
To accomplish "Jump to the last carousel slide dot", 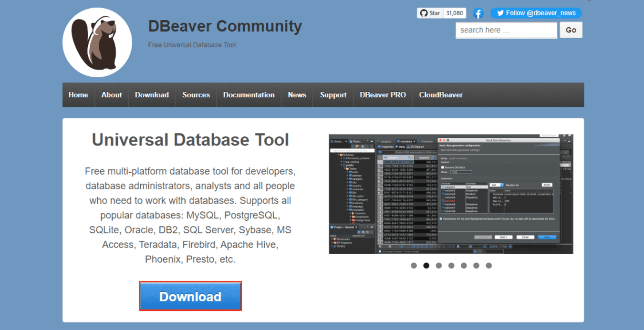I will coord(488,266).
